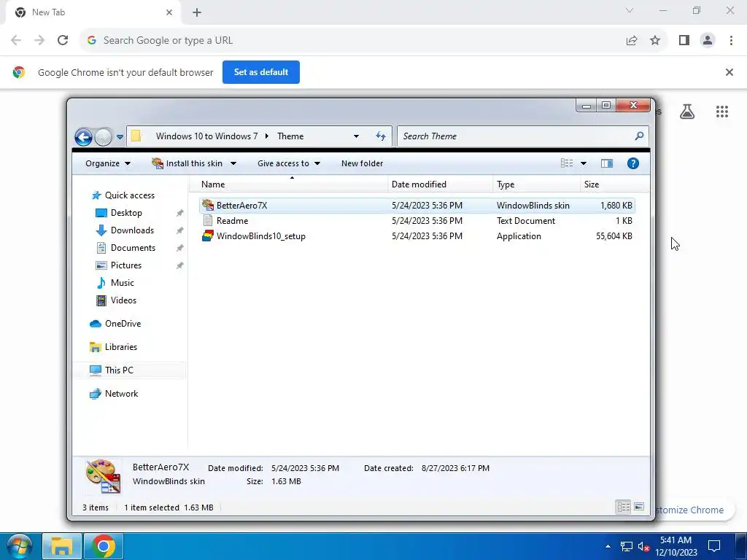
Task: Open Libraries in navigation pane
Action: tap(113, 347)
